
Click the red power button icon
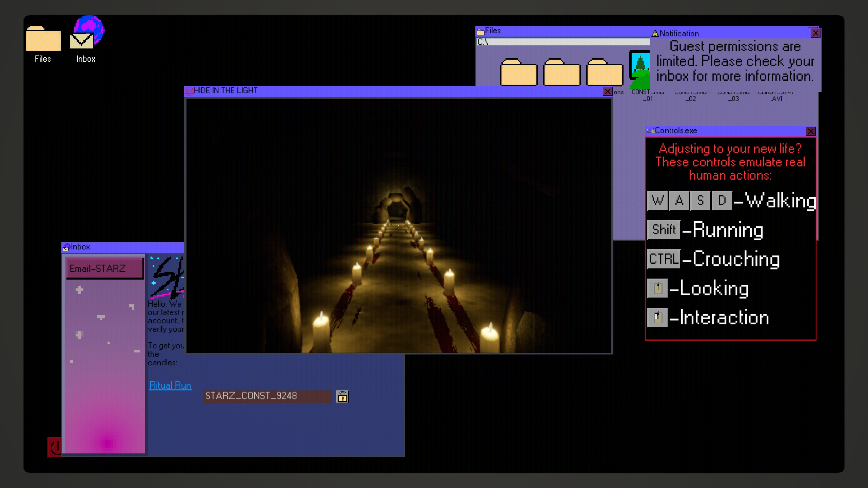click(x=55, y=447)
